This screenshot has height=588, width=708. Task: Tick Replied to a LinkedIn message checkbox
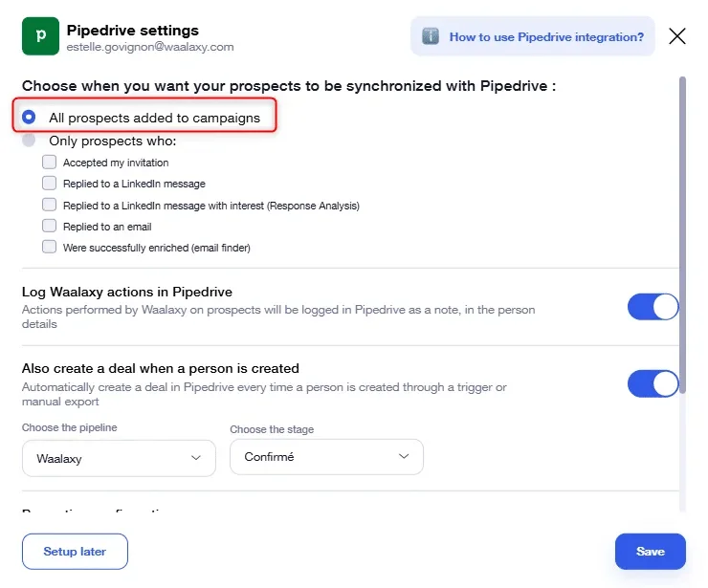[49, 184]
